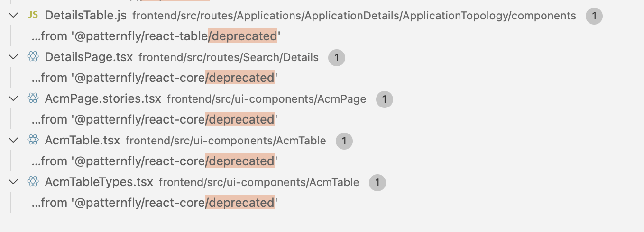Click the React icon beside DetailsPage.tsx
Viewport: 644px width, 232px height.
33,57
